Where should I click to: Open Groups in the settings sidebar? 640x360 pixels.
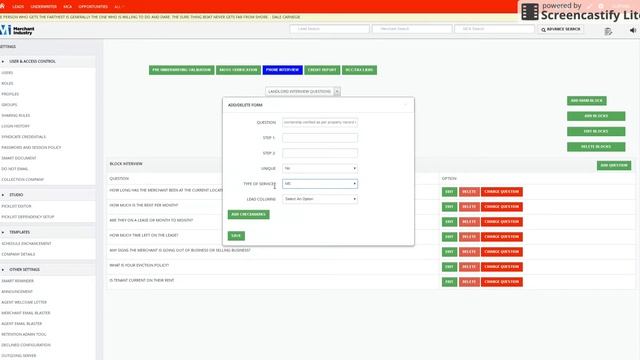pos(9,104)
